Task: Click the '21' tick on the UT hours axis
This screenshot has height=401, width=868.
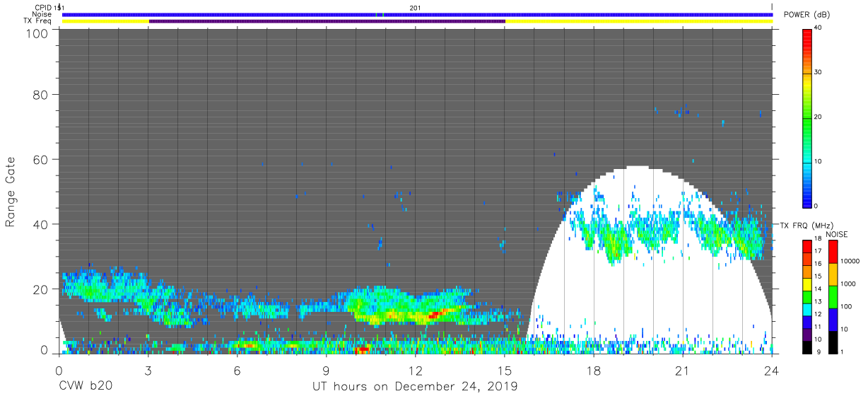Action: pyautogui.click(x=682, y=370)
